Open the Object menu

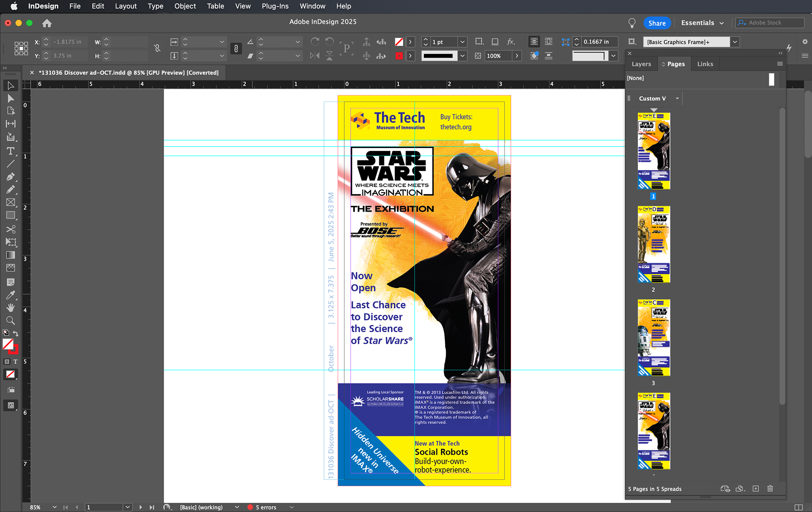coord(185,6)
